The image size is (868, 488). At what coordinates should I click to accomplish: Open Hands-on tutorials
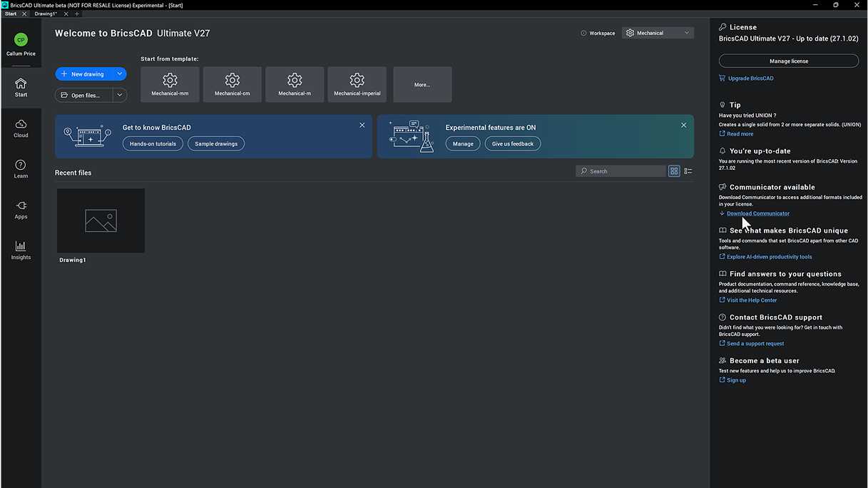point(153,143)
